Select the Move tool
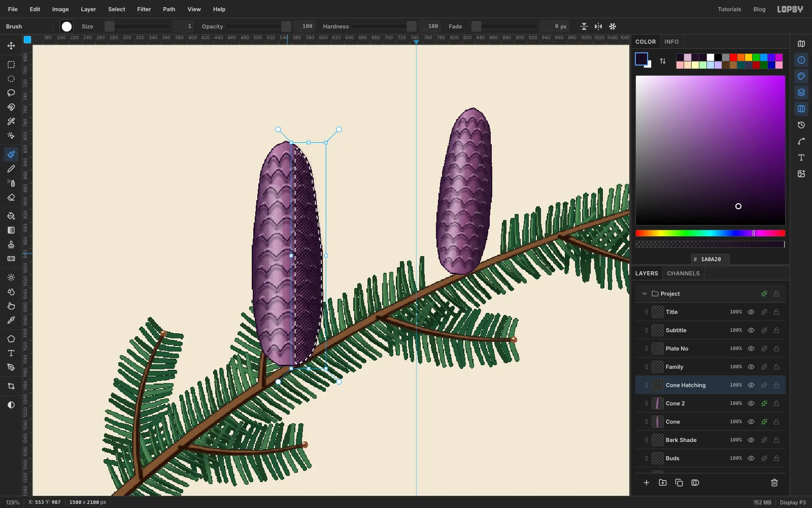Viewport: 812px width, 508px height. [11, 46]
